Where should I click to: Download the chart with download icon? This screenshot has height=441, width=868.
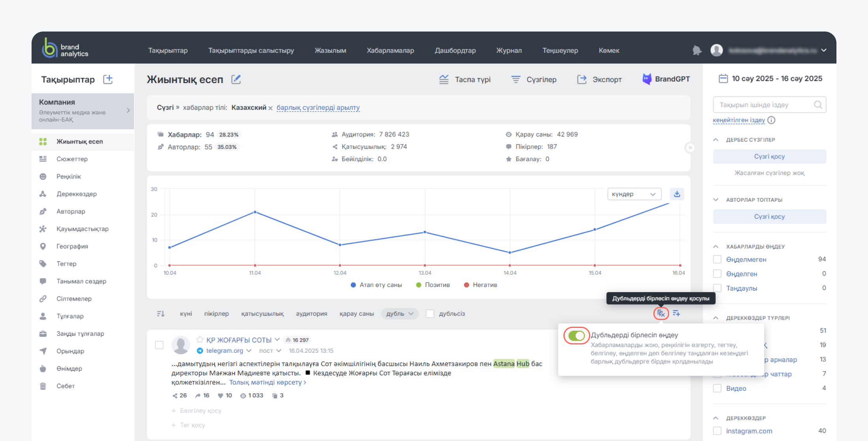(677, 194)
